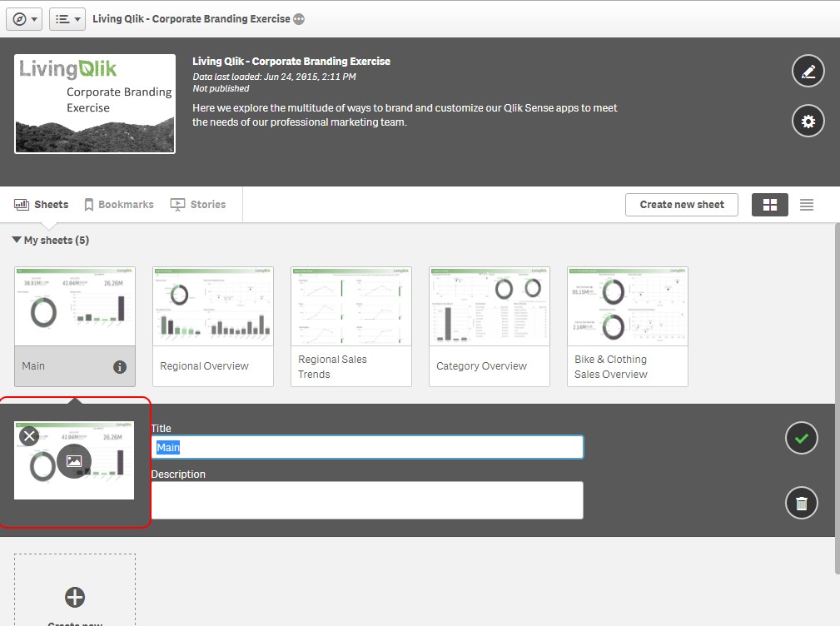Screen dimensions: 840x626
Task: Collapse the My sheets section
Action: 16,240
